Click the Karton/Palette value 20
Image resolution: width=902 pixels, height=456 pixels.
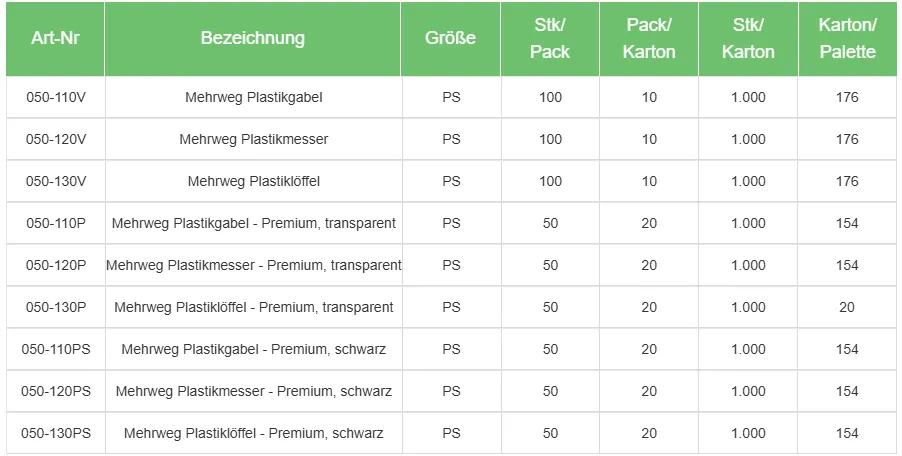coord(847,307)
